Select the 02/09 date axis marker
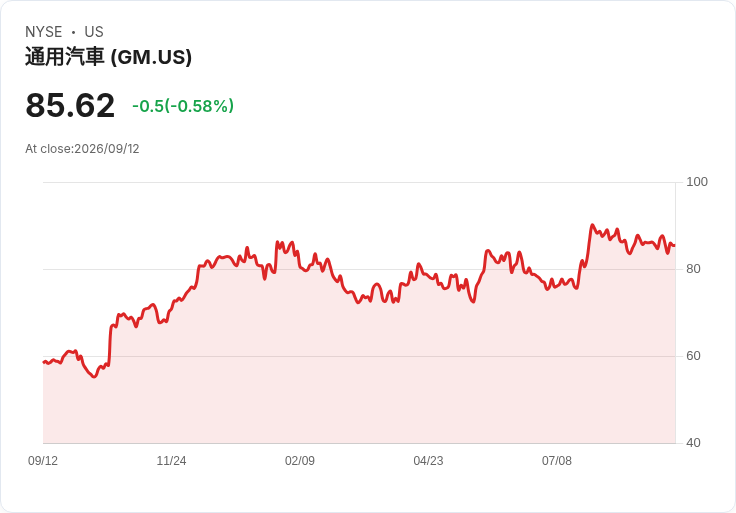 [300, 461]
